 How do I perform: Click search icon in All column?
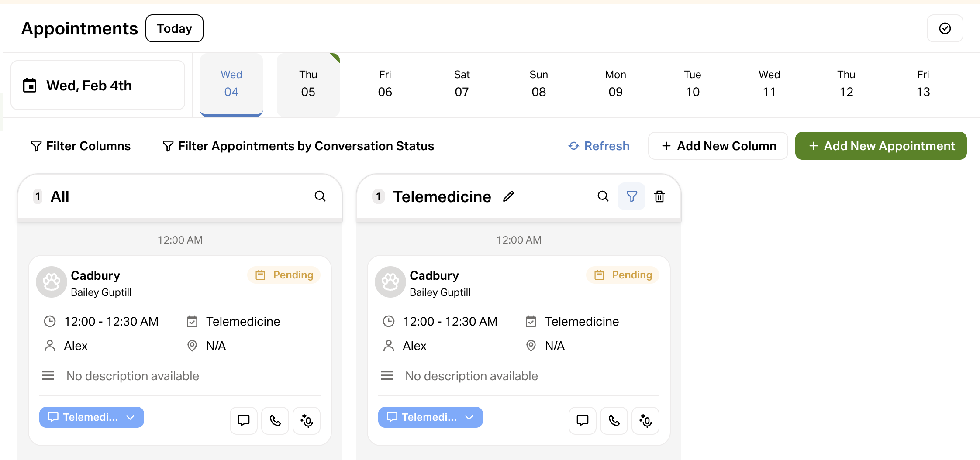(x=320, y=196)
